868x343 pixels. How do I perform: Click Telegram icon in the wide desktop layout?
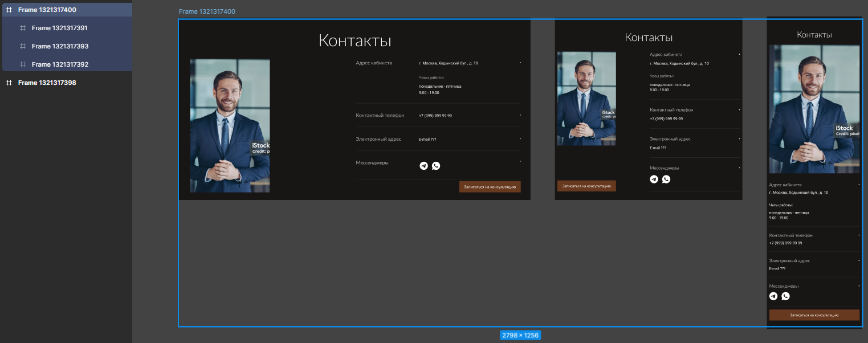tap(423, 166)
